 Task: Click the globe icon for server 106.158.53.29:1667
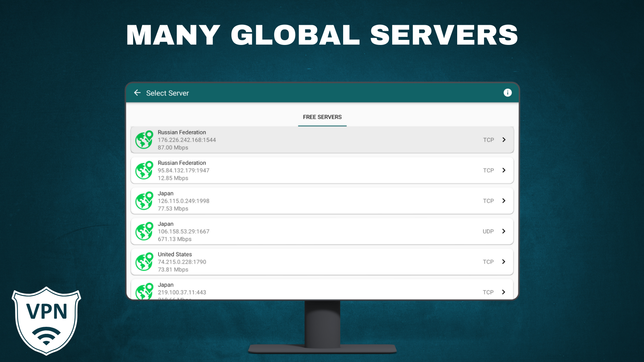(144, 231)
